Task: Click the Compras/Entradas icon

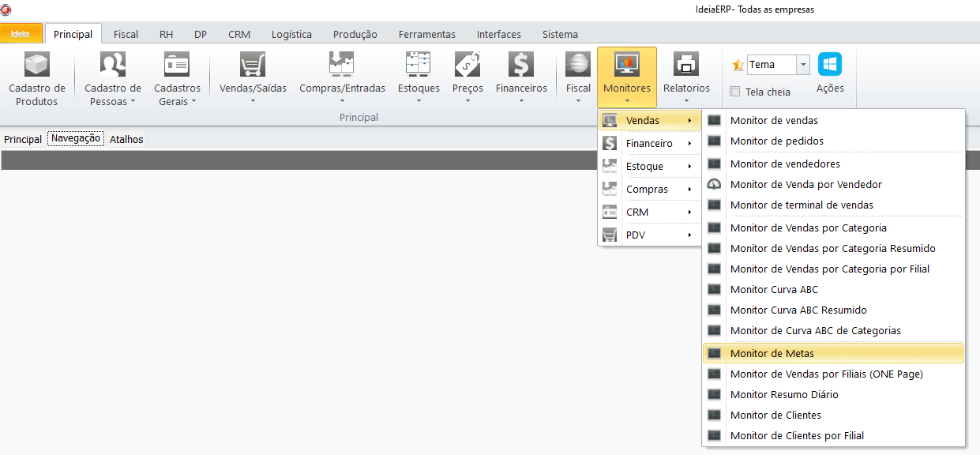Action: pos(342,65)
